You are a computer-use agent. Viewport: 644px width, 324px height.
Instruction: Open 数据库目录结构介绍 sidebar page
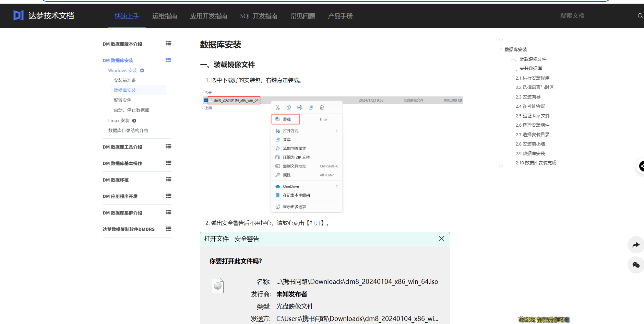[x=128, y=130]
